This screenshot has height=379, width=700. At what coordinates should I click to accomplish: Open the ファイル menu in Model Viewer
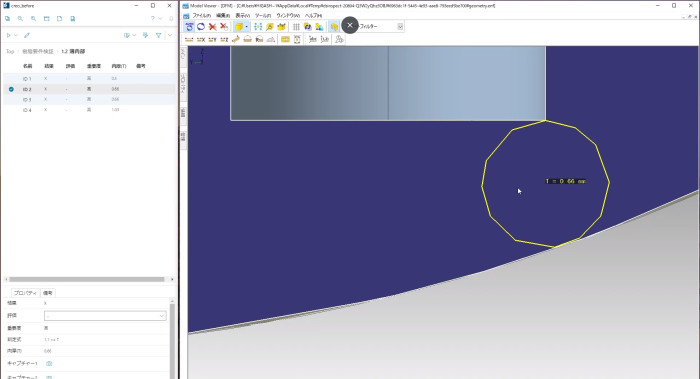(x=201, y=16)
